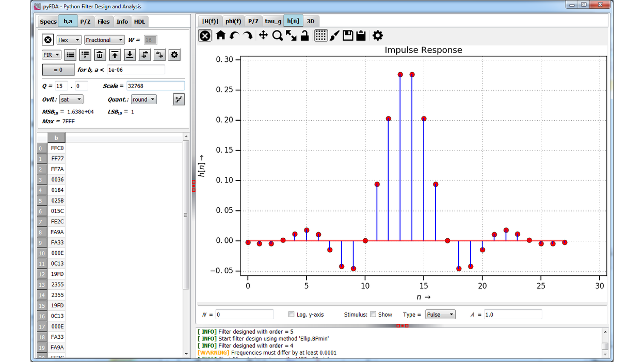The height and width of the screenshot is (362, 644).
Task: Load coefficients from filter (down arrow)
Action: pos(130,55)
